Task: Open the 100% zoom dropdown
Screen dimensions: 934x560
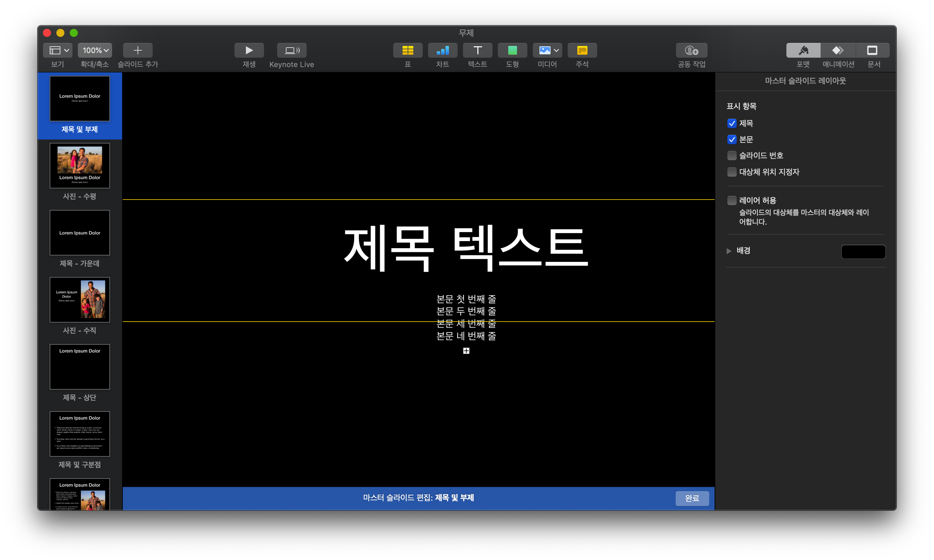Action: 95,50
